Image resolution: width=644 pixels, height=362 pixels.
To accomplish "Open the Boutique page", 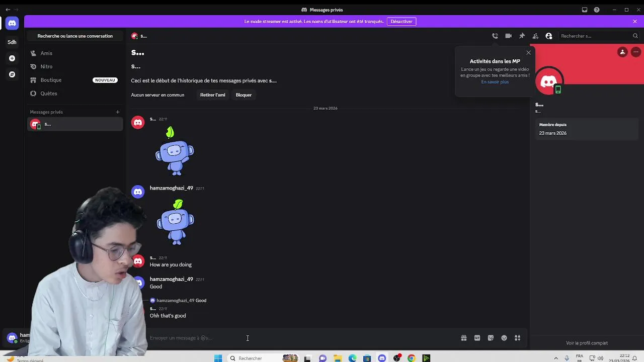I will (x=75, y=80).
